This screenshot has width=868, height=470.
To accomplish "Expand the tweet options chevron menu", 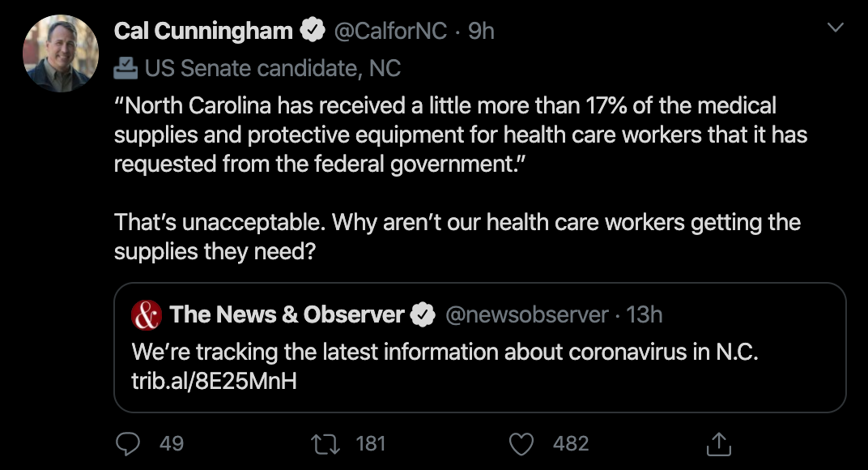I will pos(834,28).
